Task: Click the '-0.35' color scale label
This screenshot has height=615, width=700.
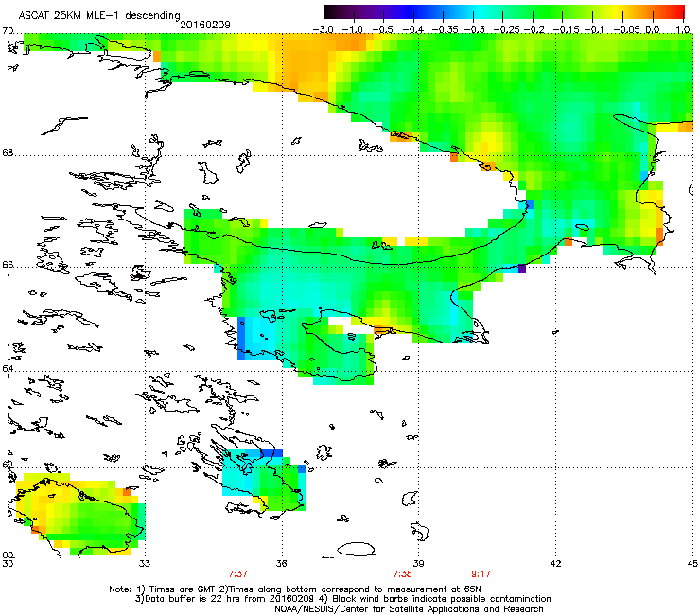Action: point(446,30)
